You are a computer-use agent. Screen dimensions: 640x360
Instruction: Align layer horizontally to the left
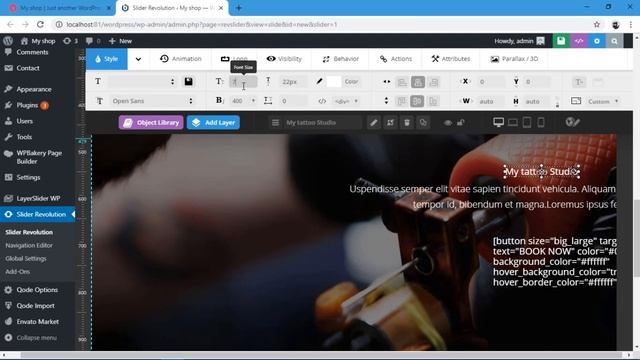click(x=402, y=82)
